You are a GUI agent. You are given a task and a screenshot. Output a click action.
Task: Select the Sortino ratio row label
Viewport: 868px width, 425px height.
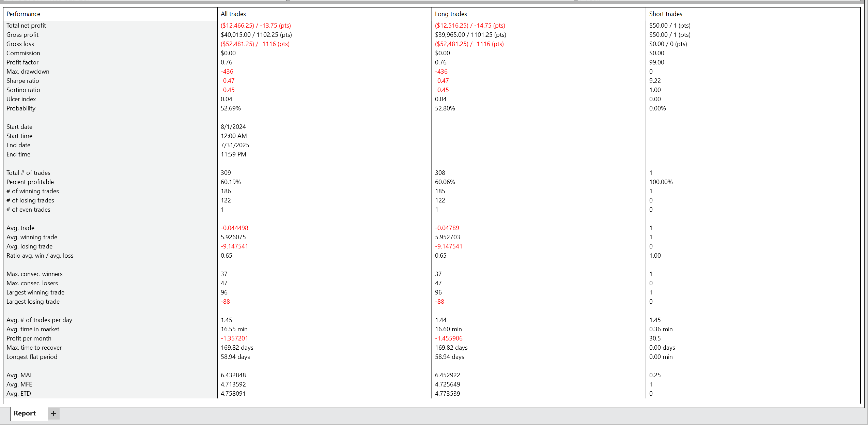[23, 90]
